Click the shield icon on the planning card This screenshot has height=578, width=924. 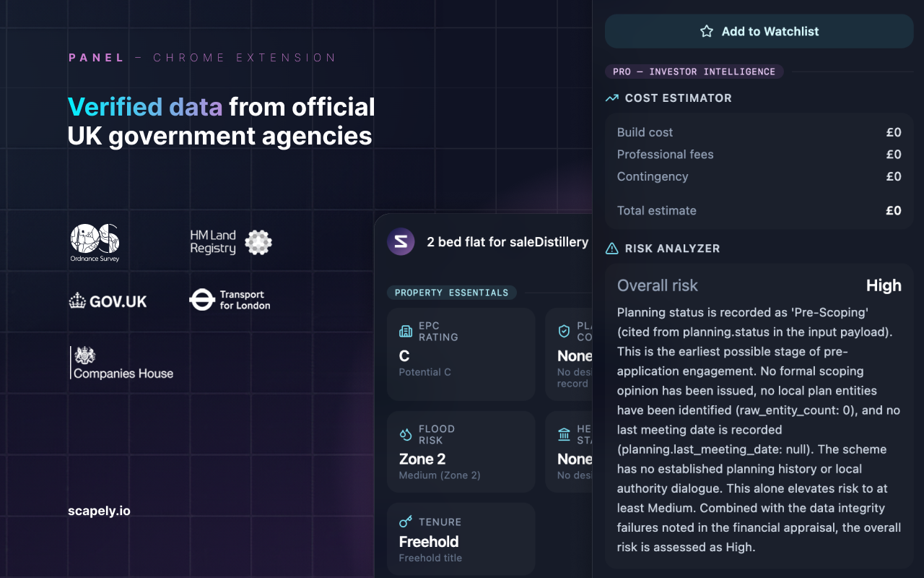(x=565, y=331)
